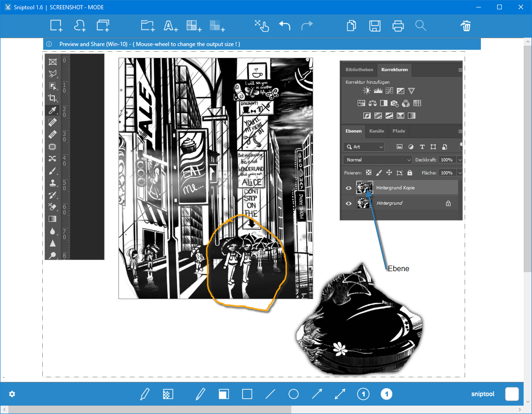
Task: Open Sniptool settings gear
Action: click(x=12, y=394)
